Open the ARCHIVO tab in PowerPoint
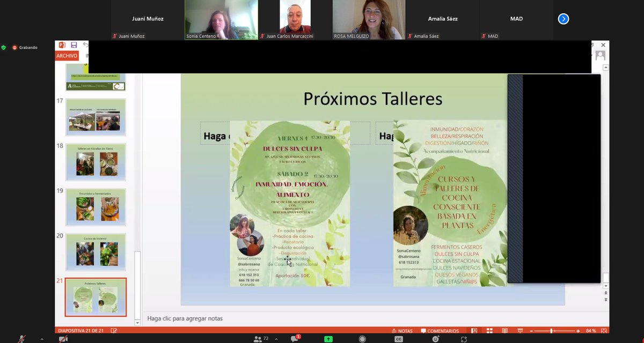644x343 pixels. (x=67, y=56)
